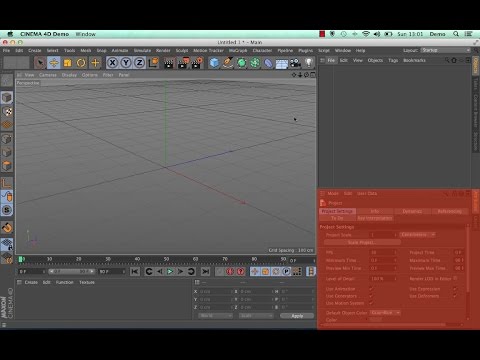This screenshot has width=480, height=360.
Task: Open the Scale mode dropdown beside Apply
Action: (x=256, y=316)
